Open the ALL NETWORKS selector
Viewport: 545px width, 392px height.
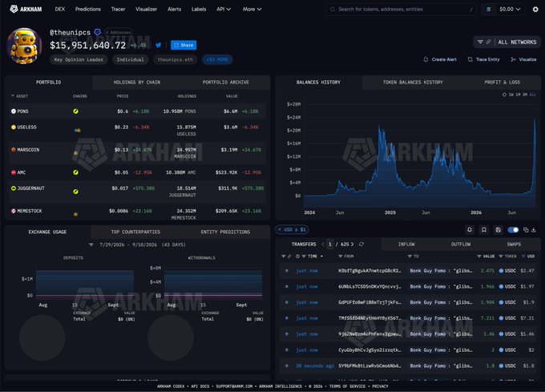click(x=517, y=42)
